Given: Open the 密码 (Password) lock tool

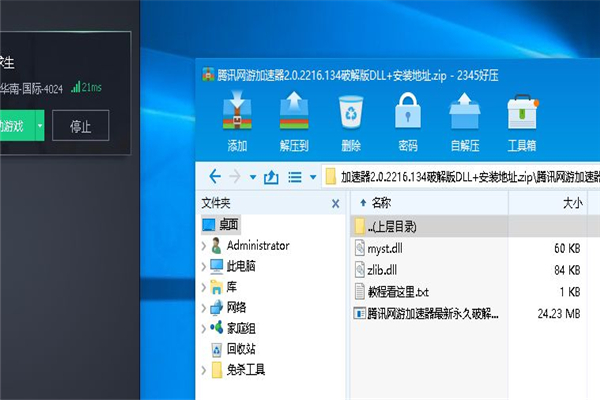Looking at the screenshot, I should [x=408, y=111].
